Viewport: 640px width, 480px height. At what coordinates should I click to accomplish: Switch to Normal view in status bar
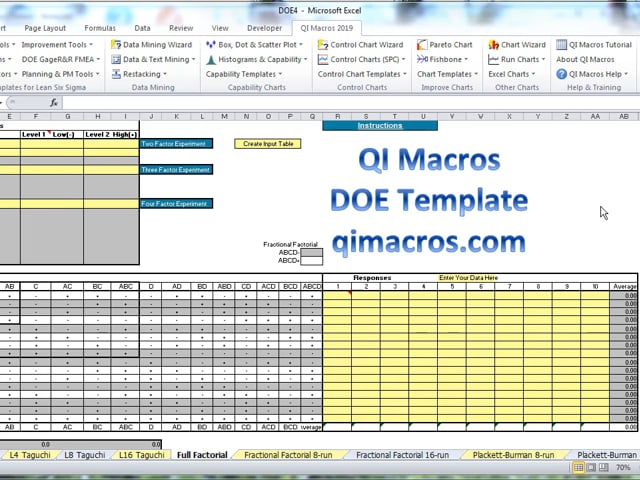[x=578, y=467]
